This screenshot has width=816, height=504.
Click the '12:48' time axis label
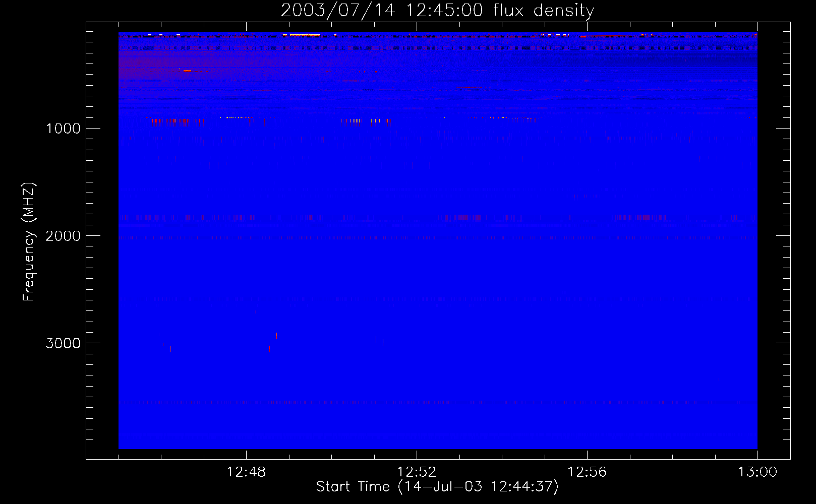[246, 472]
